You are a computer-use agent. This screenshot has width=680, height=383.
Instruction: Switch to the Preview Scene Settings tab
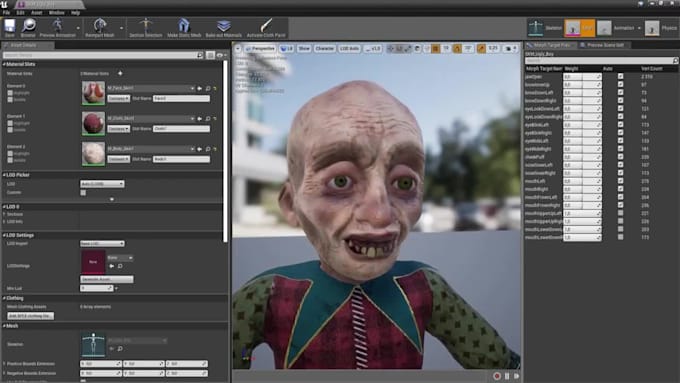pos(605,45)
